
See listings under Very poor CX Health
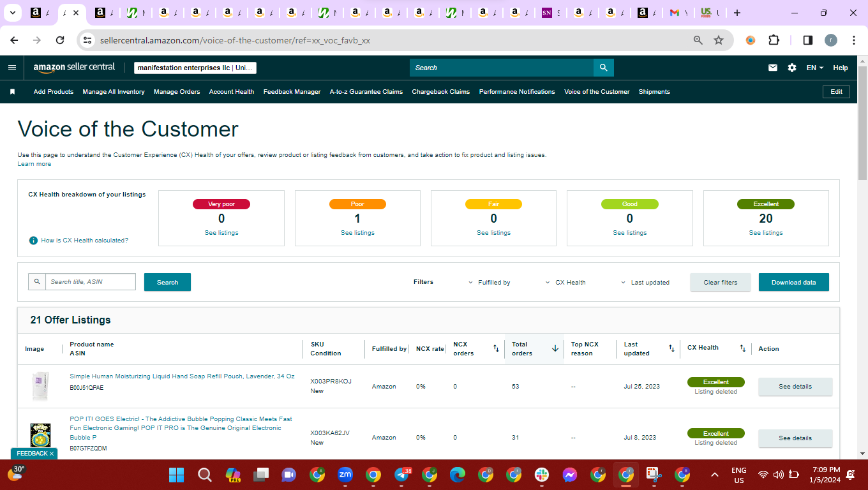(x=221, y=233)
